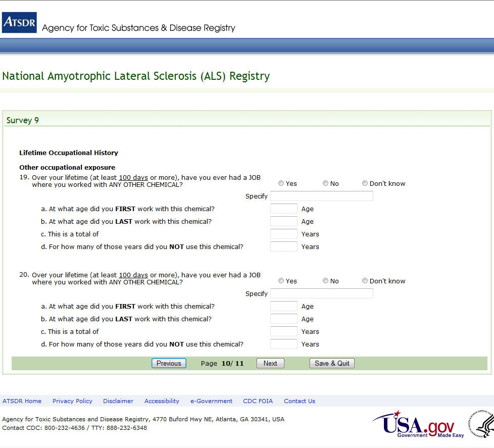Image resolution: width=494 pixels, height=448 pixels.
Task: Click the Specify field for question 20
Action: 321,293
